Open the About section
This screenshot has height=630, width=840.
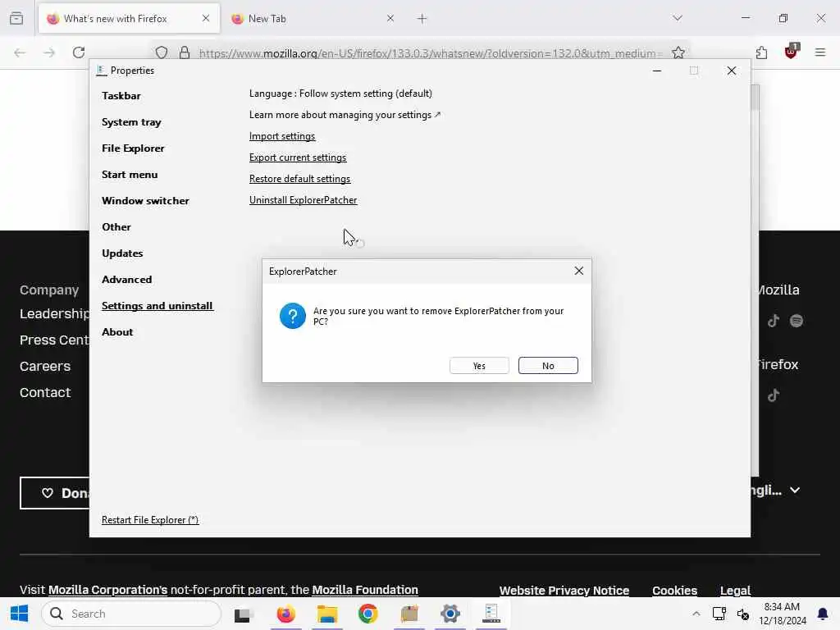click(x=117, y=332)
